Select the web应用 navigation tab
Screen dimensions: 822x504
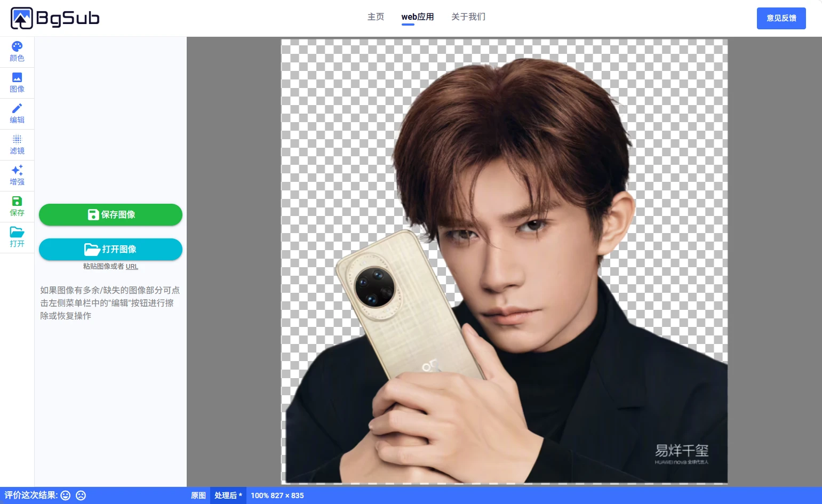click(x=417, y=17)
